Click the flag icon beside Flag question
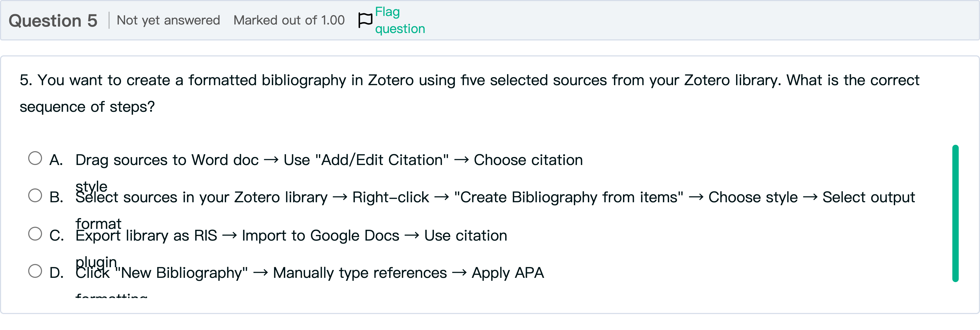The width and height of the screenshot is (980, 330). (365, 20)
